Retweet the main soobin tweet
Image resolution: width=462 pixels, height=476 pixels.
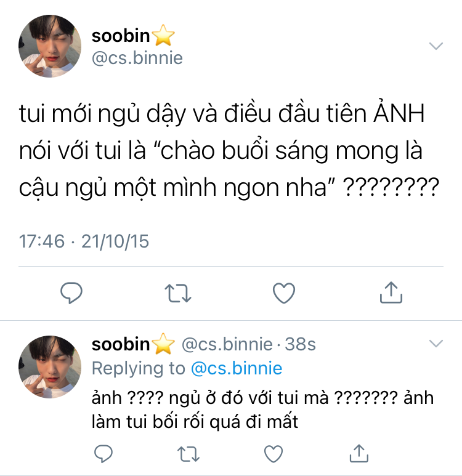(x=178, y=293)
